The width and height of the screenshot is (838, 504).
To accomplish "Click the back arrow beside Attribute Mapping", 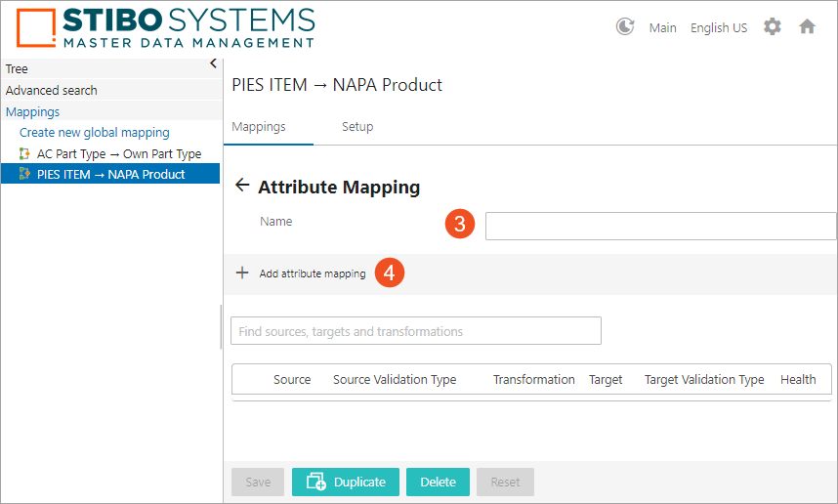I will coord(242,187).
